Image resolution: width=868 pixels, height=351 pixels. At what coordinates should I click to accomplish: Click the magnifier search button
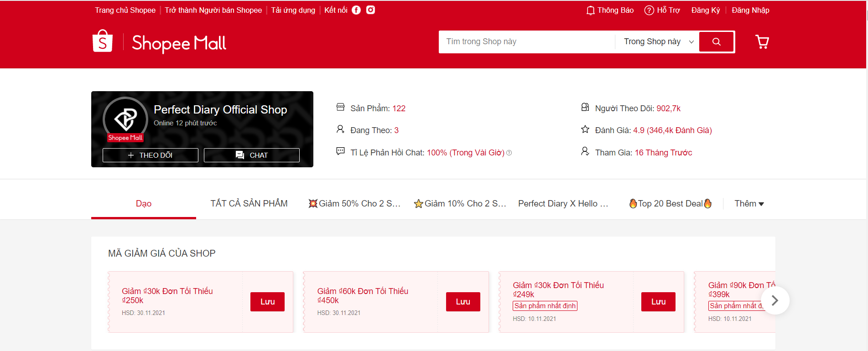[x=717, y=42]
